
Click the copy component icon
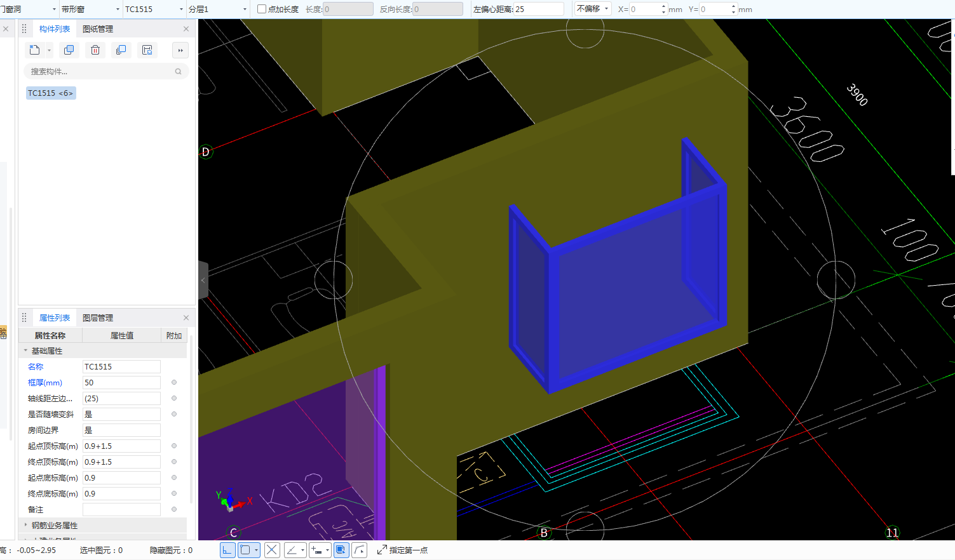69,50
